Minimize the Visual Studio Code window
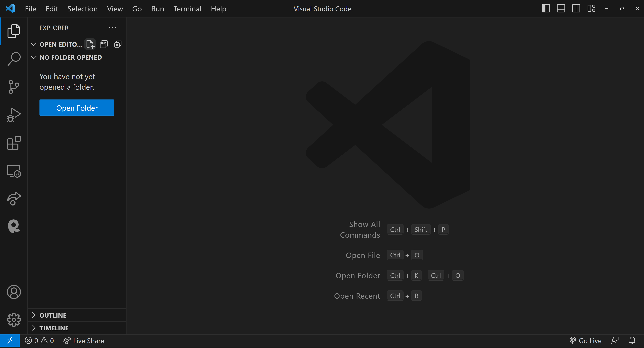This screenshot has height=348, width=644. click(x=607, y=9)
